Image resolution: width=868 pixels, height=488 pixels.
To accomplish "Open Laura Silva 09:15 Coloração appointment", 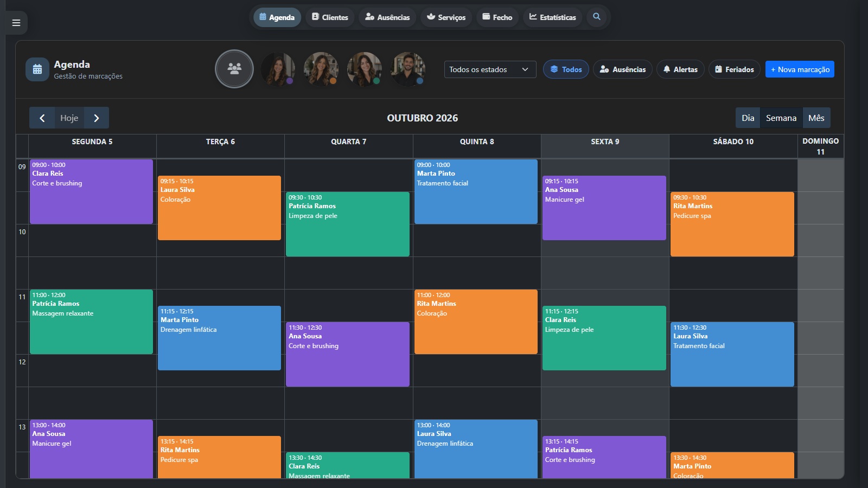I will (219, 208).
